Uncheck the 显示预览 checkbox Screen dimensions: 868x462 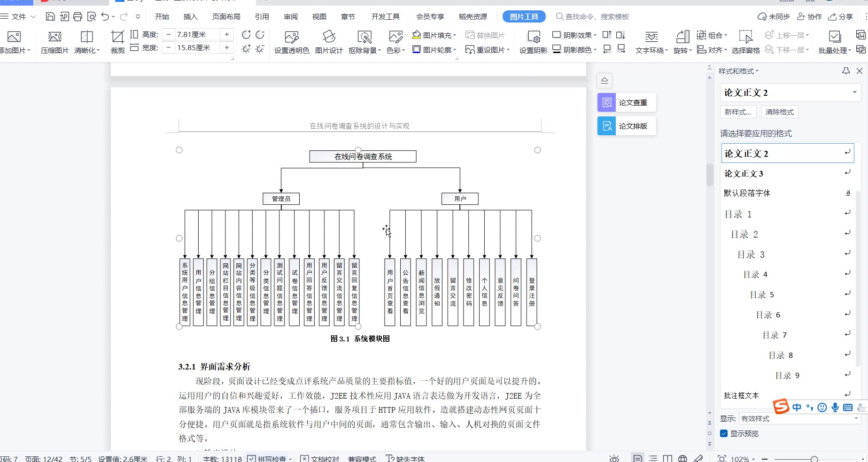click(x=724, y=433)
